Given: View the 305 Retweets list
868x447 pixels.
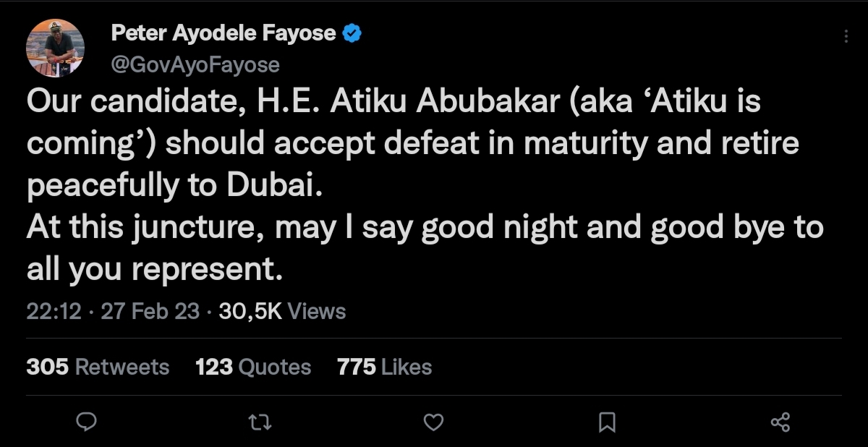Looking at the screenshot, I should (98, 367).
